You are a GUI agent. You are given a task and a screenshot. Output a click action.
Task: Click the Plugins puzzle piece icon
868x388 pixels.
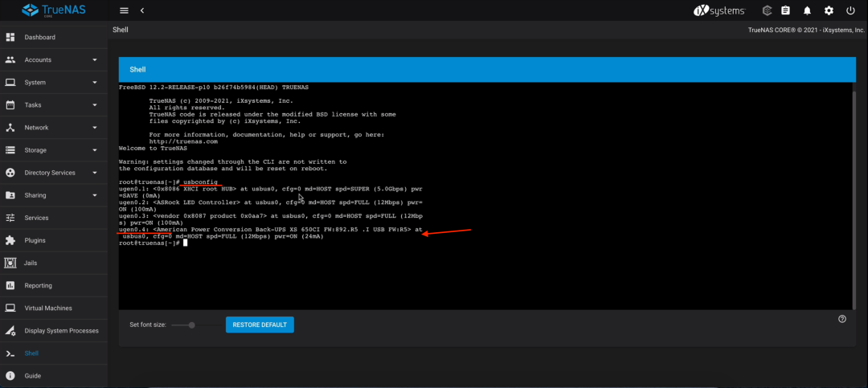pos(10,240)
